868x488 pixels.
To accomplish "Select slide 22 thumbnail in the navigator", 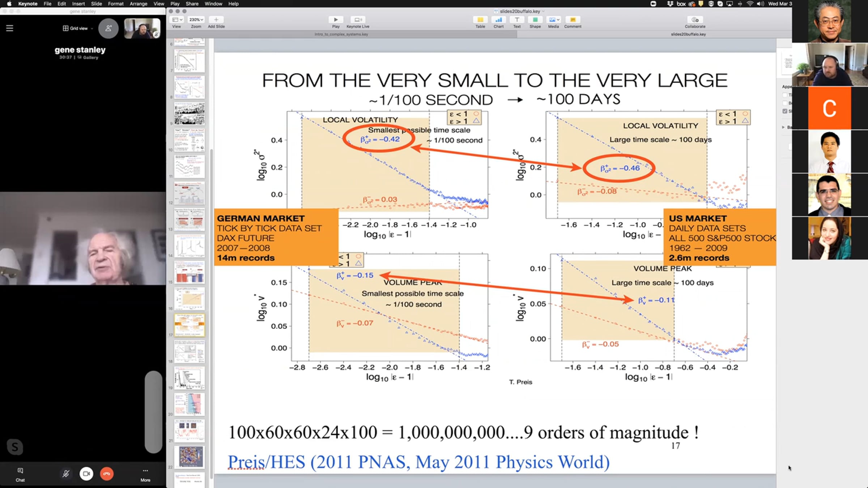I will [x=190, y=457].
